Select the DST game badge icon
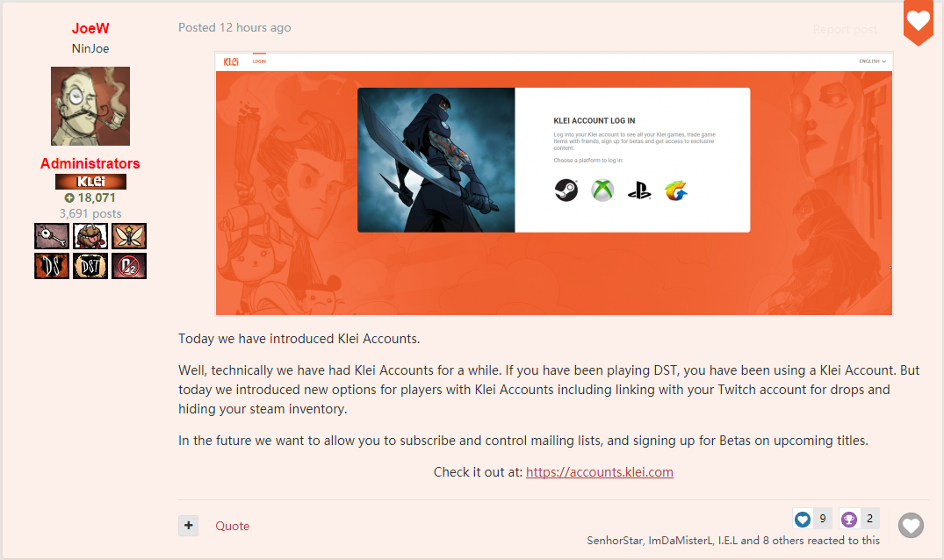Image resolution: width=944 pixels, height=560 pixels. pos(90,266)
